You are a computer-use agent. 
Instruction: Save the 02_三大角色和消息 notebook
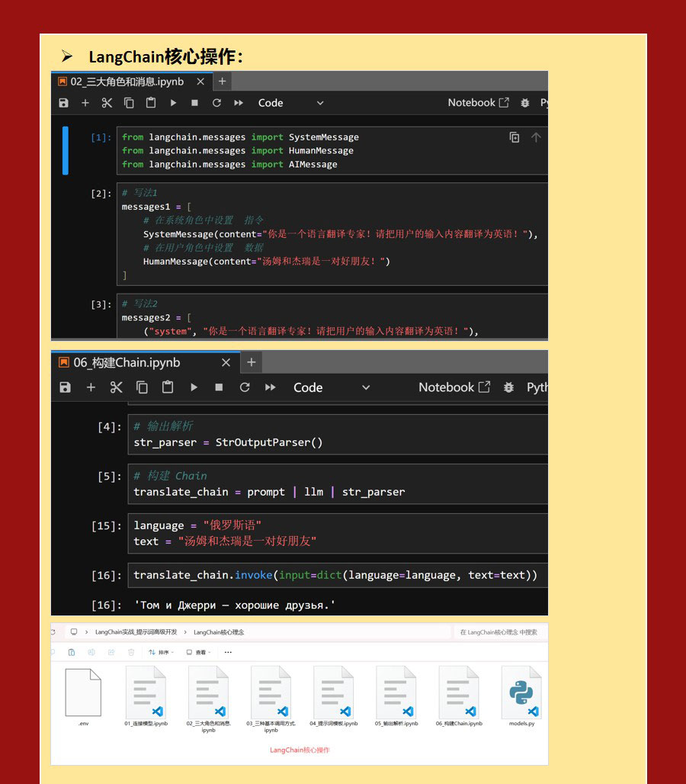tap(64, 103)
